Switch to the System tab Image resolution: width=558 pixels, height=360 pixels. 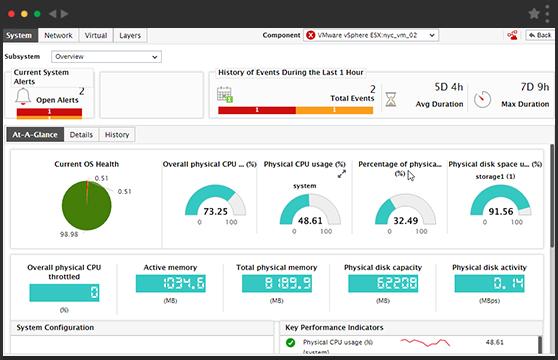coord(19,35)
